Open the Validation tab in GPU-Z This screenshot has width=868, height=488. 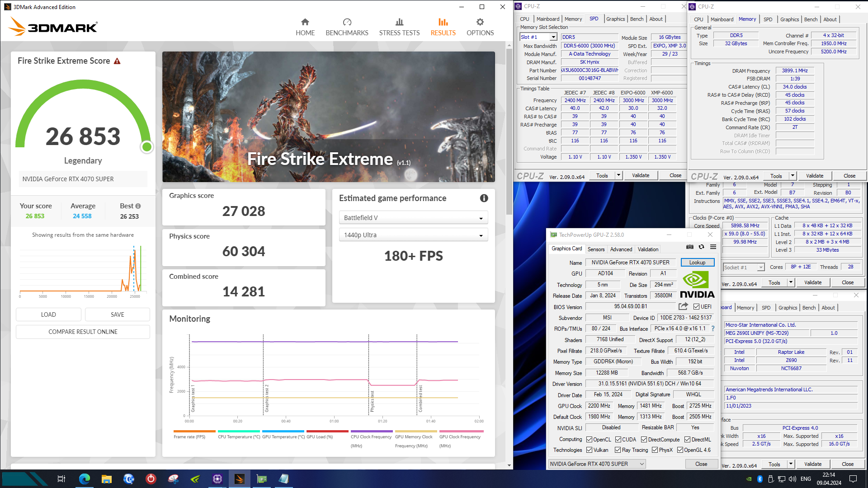[648, 249]
